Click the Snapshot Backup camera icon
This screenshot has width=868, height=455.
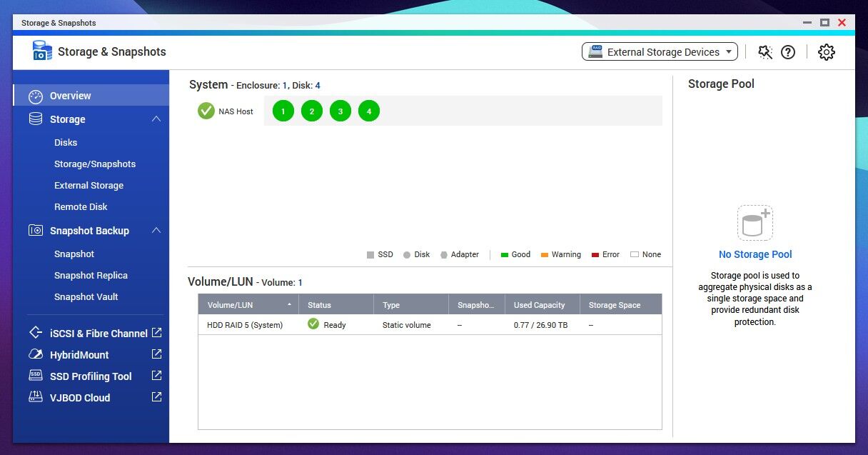coord(35,231)
